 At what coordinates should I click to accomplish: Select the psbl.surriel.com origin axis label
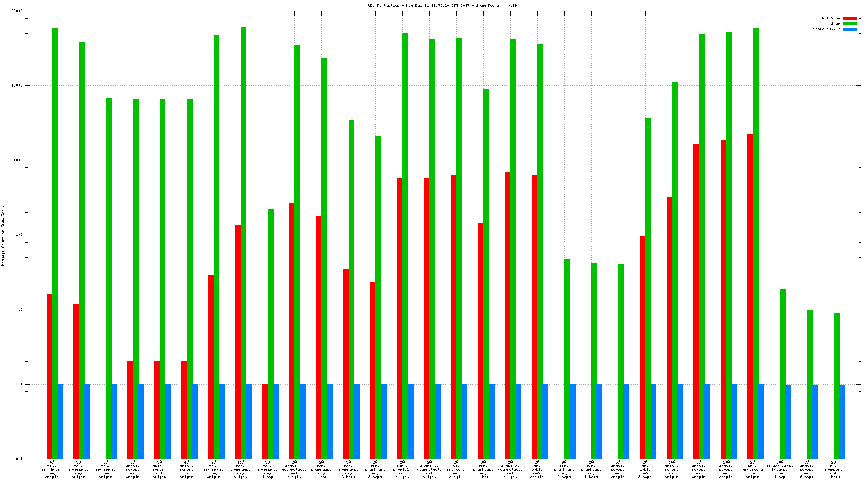(x=402, y=469)
